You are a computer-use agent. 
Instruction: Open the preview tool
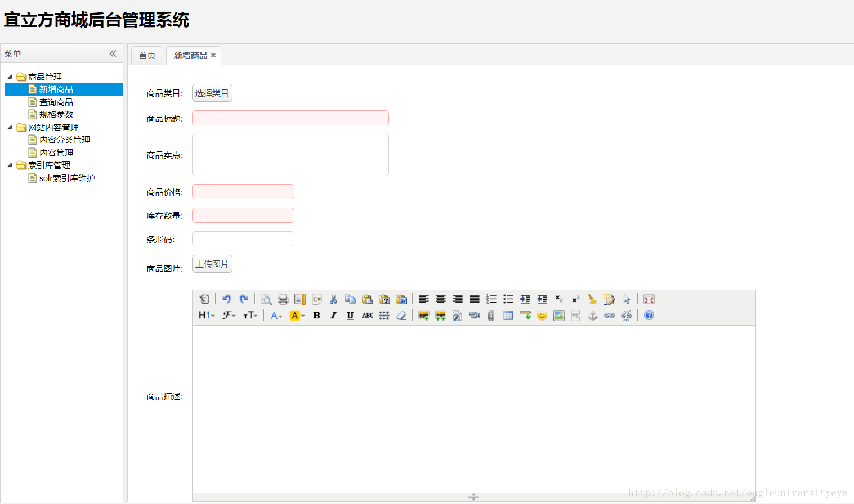click(266, 299)
